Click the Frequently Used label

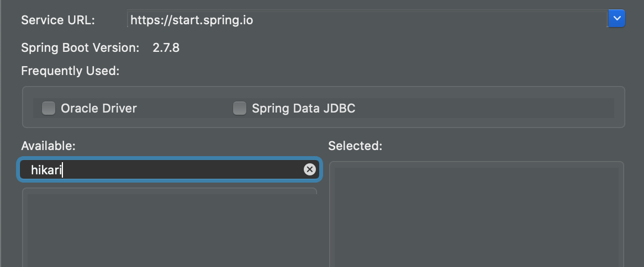[x=70, y=71]
